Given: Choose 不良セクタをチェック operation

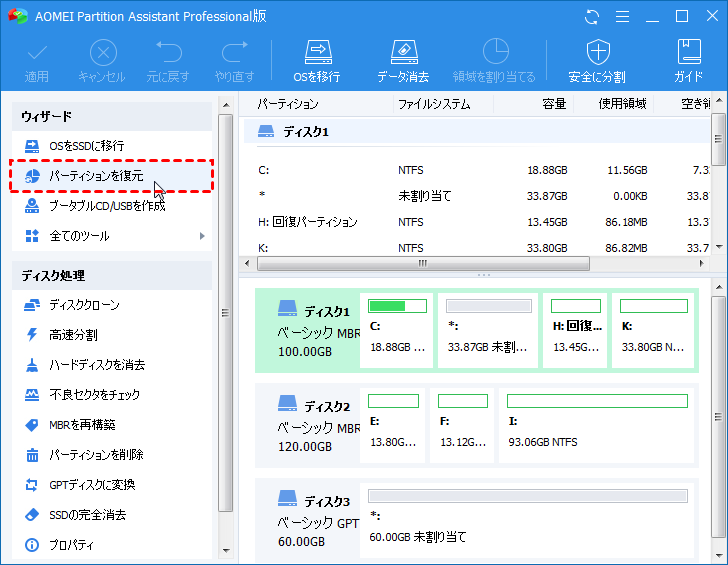Looking at the screenshot, I should [x=111, y=395].
